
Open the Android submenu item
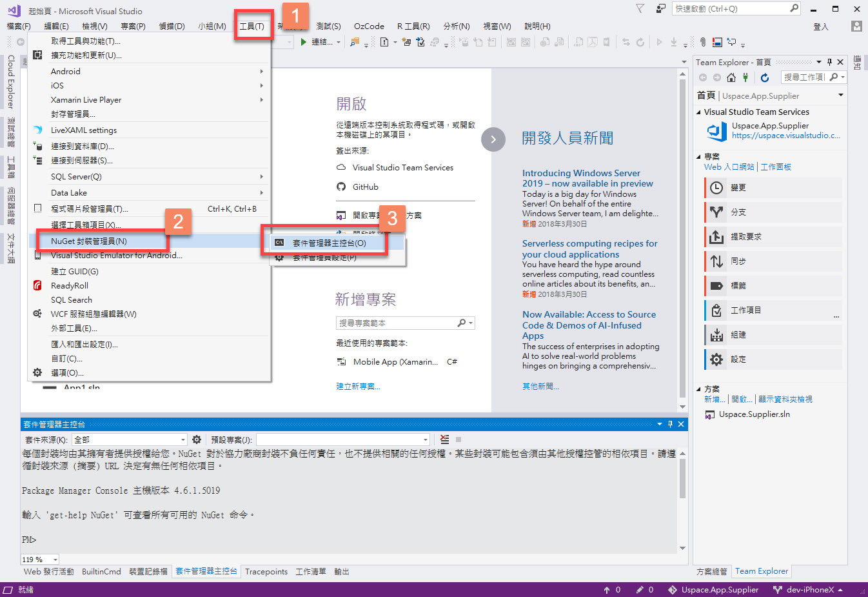[x=149, y=71]
